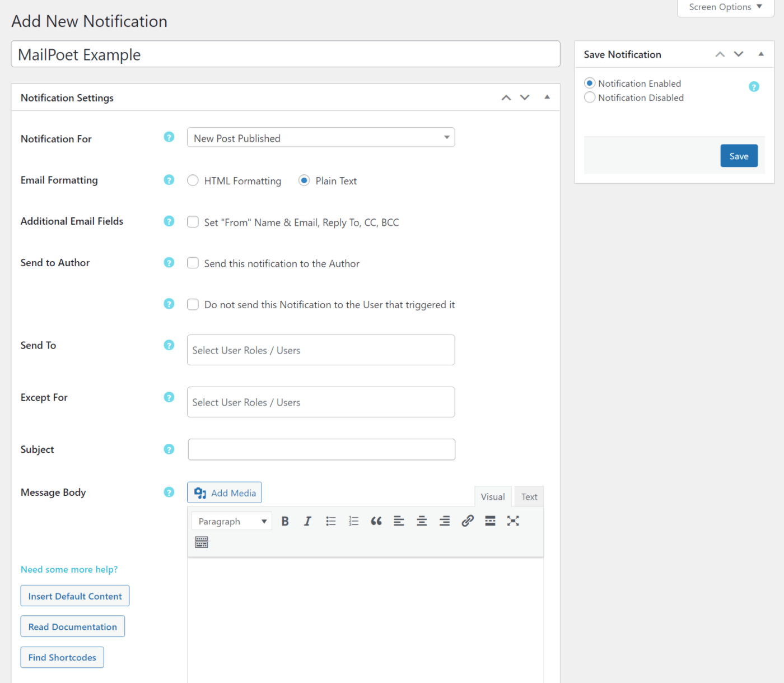Image resolution: width=784 pixels, height=683 pixels.
Task: Insert a link with the link icon
Action: 468,521
